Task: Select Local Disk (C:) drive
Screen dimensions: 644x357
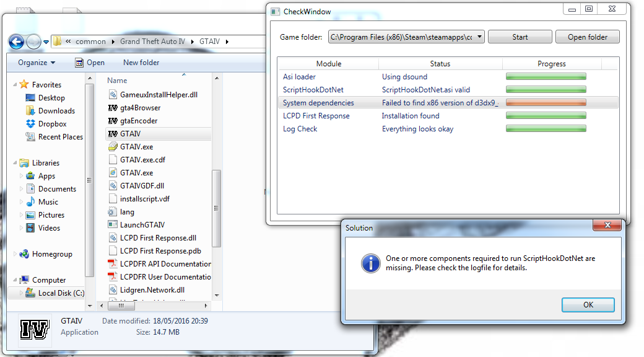Action: (61, 293)
